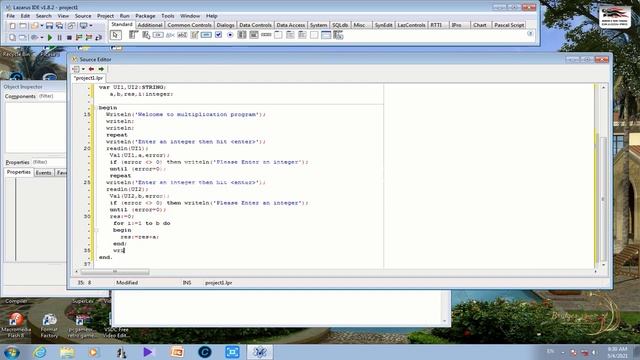The height and width of the screenshot is (360, 640).
Task: Stop the running program
Action: [69, 37]
